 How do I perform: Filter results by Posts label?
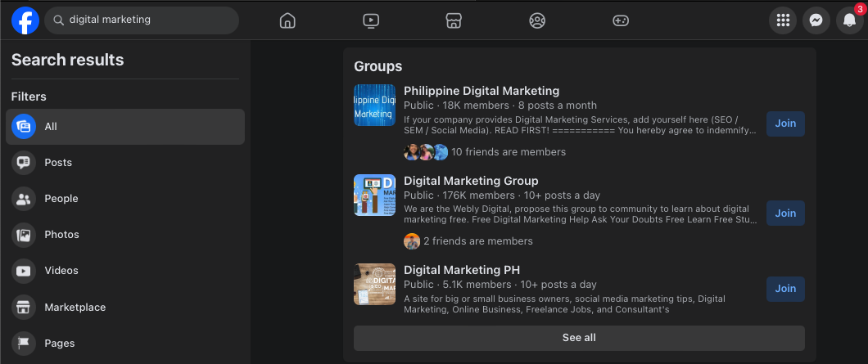tap(58, 163)
